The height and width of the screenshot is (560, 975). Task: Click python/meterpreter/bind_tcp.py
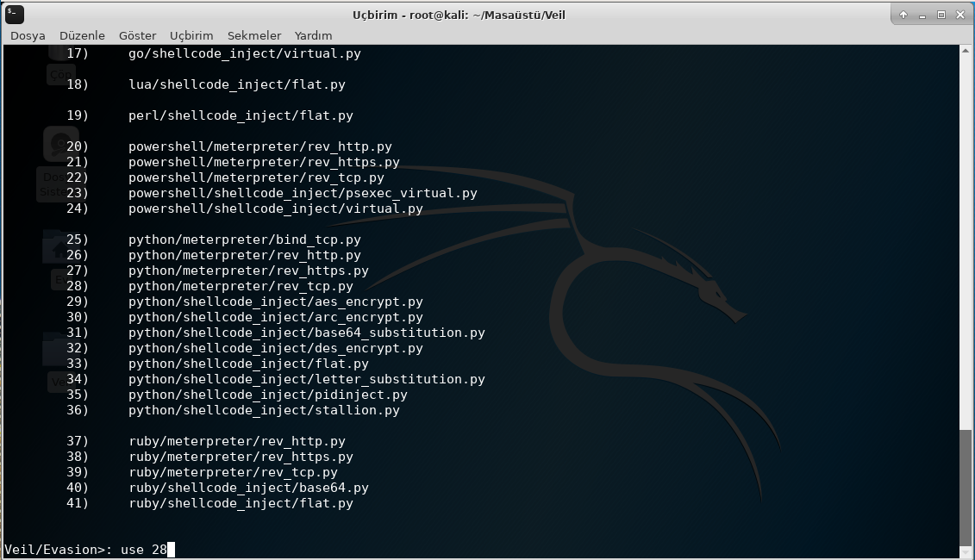tap(244, 240)
